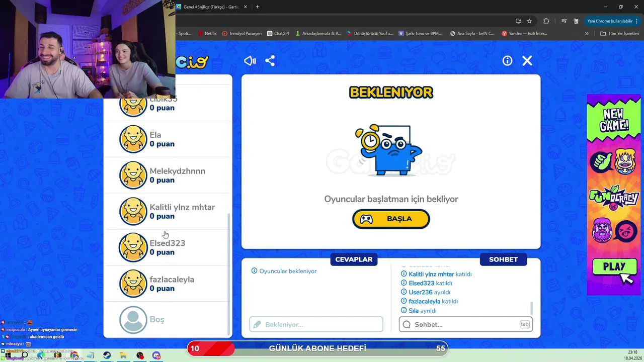The width and height of the screenshot is (644, 362).
Task: Open Şarkı Tonu ve BPM bookmark
Action: (420, 34)
